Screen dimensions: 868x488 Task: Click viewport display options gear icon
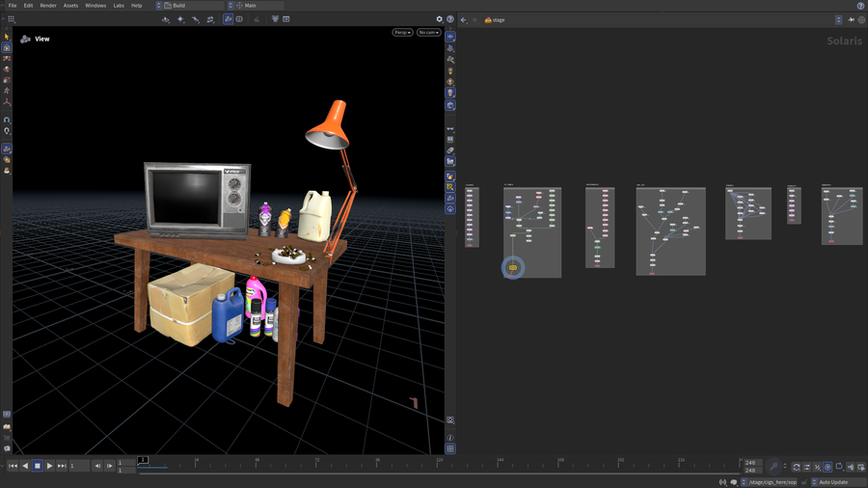pos(440,19)
